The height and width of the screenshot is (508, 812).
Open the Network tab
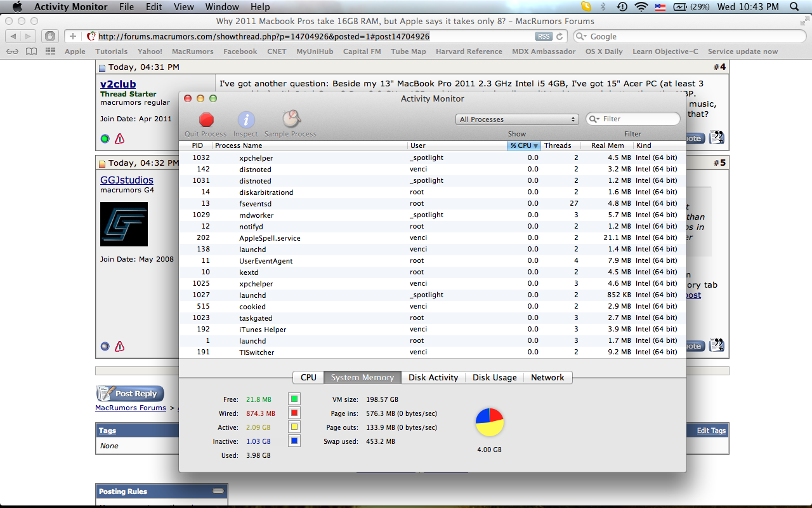click(x=547, y=377)
